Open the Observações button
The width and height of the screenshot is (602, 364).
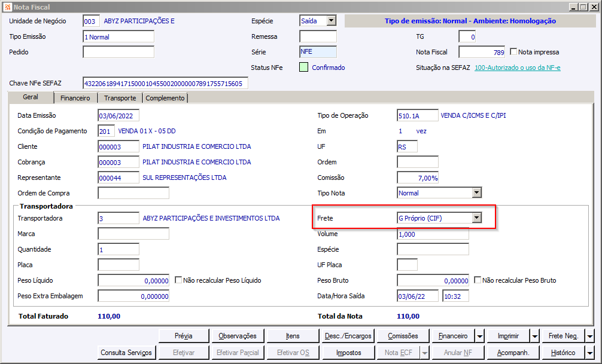click(x=238, y=336)
